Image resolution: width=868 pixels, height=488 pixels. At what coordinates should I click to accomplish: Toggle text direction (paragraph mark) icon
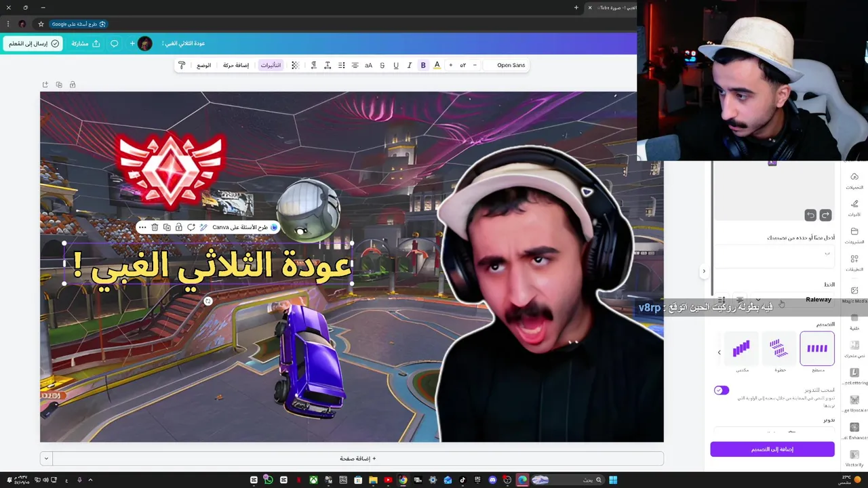pyautogui.click(x=313, y=65)
